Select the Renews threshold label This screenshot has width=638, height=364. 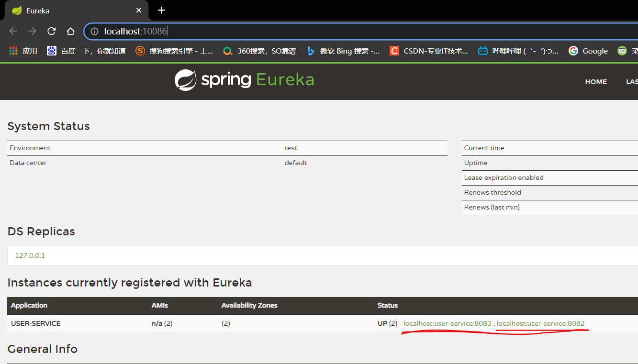point(492,192)
